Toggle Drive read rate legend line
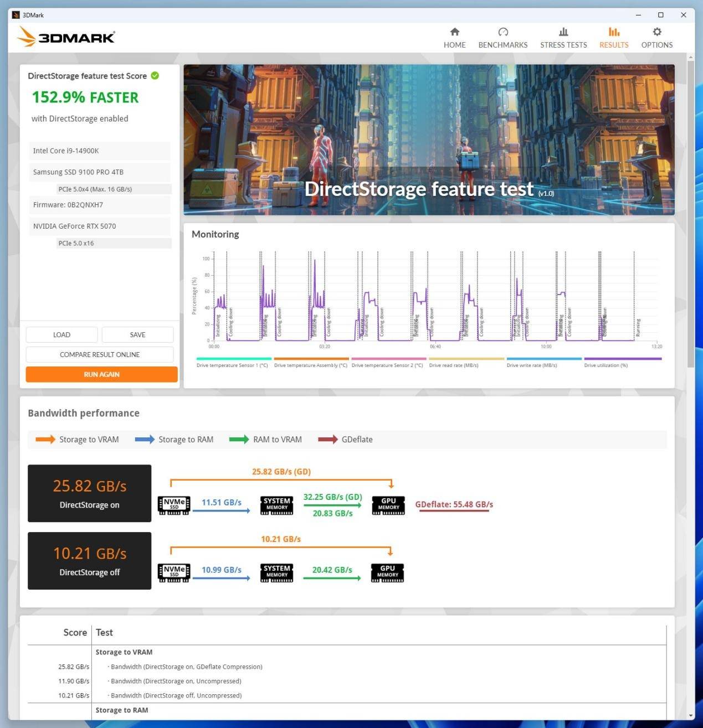Viewport: 703px width, 728px height. 466,359
